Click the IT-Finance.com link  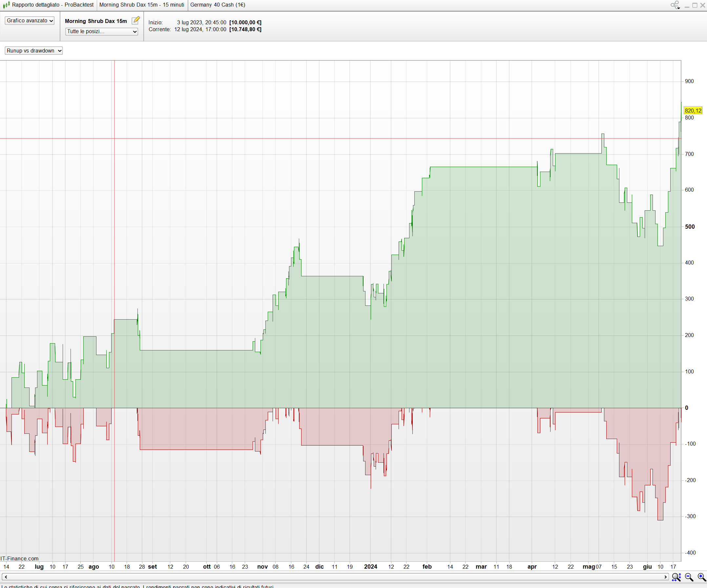(x=20, y=558)
